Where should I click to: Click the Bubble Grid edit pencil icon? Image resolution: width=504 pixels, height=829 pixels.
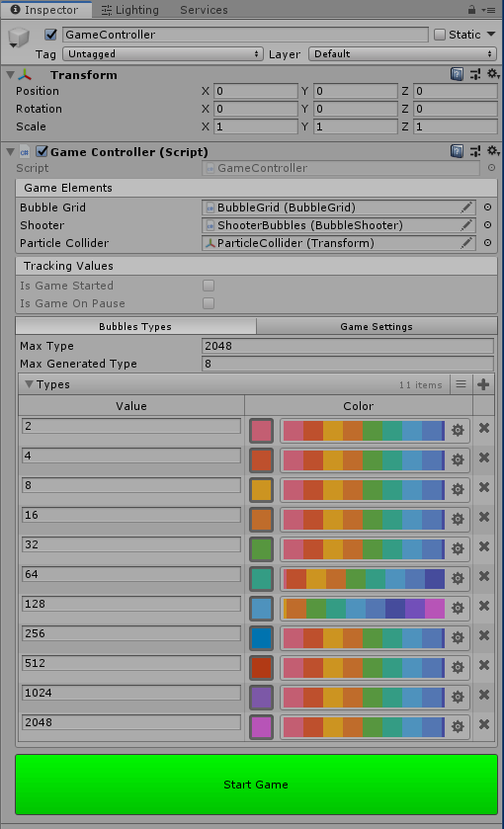pos(465,207)
